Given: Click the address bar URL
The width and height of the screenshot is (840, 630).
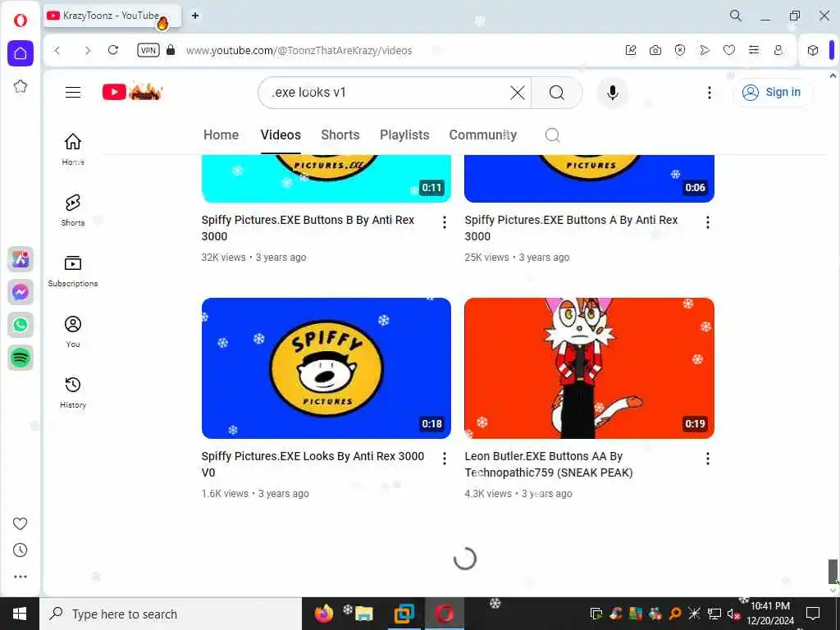Looking at the screenshot, I should (299, 50).
